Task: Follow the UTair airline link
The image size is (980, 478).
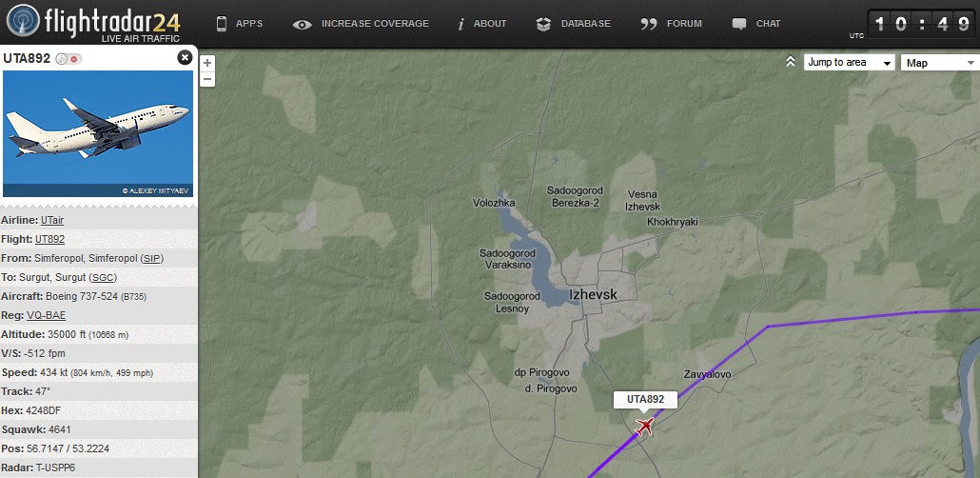Action: pyautogui.click(x=52, y=220)
